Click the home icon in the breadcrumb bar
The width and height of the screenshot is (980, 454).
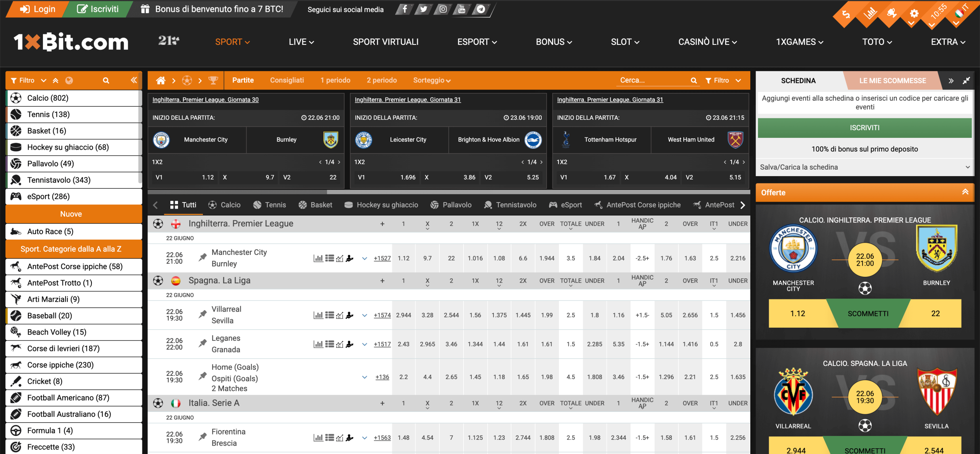coord(161,80)
